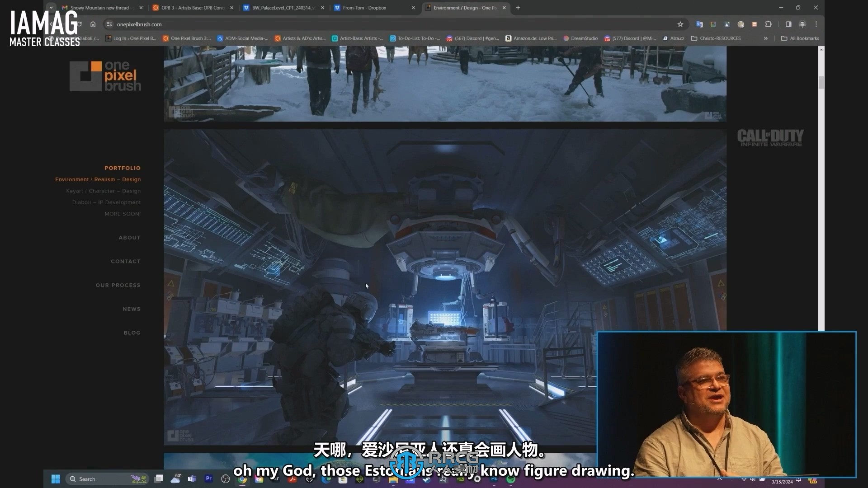Open the (567) Discord bookmark
Image resolution: width=868 pixels, height=488 pixels.
click(472, 38)
